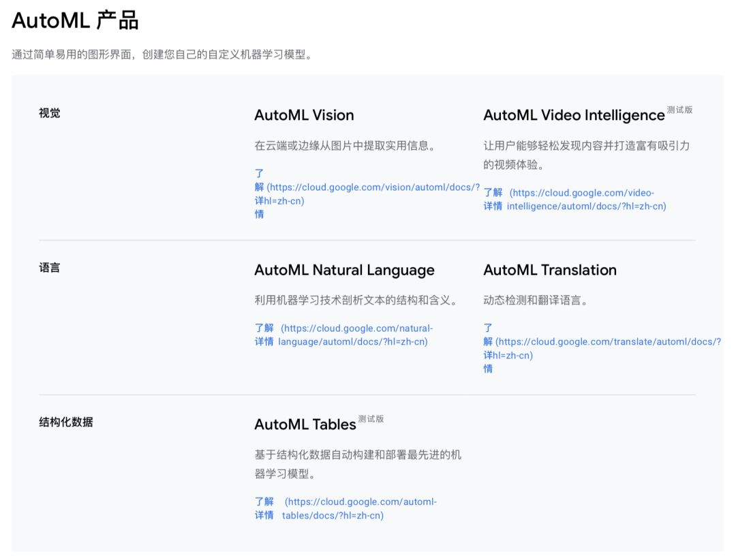Click the 测试版 badge next to Video Intelligence

click(x=679, y=110)
